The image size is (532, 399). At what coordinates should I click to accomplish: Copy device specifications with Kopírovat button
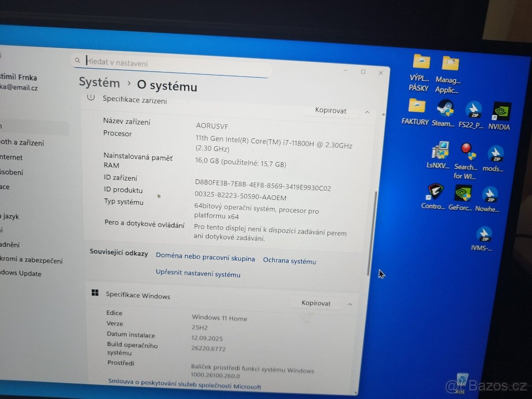(330, 111)
